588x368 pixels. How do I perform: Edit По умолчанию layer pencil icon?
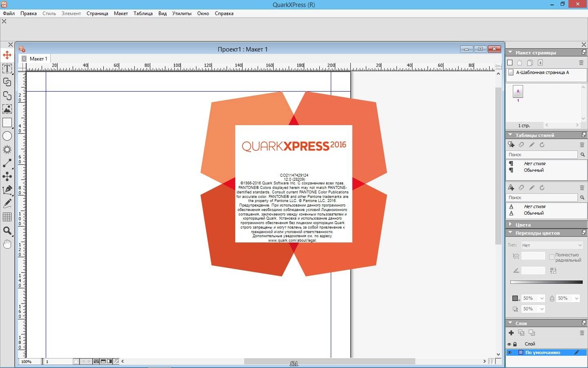click(x=577, y=352)
